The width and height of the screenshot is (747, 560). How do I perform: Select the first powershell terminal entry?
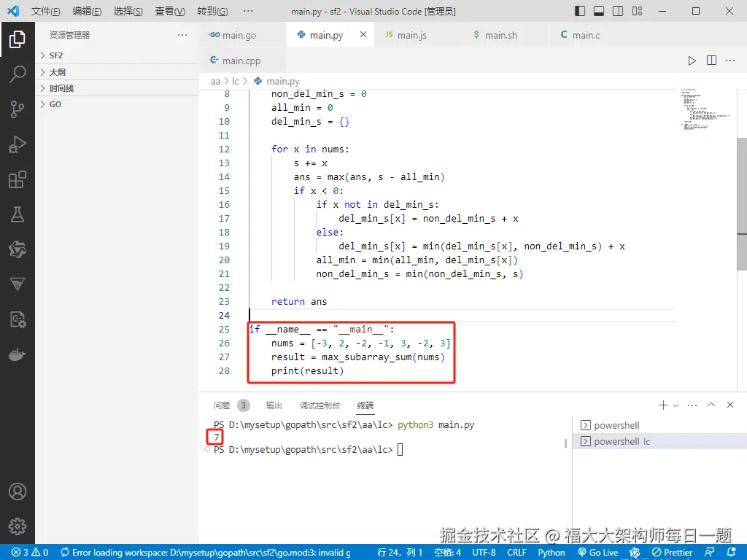[659, 425]
